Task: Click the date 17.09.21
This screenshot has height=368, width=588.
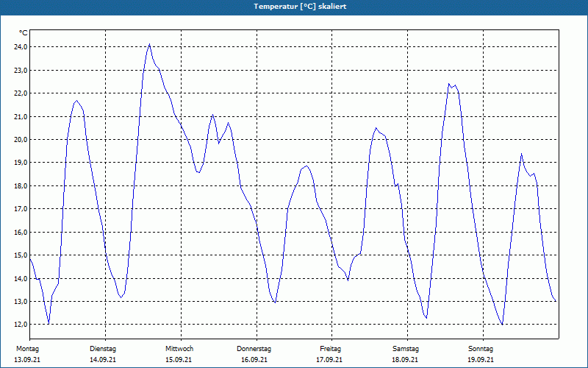Action: pos(329,360)
